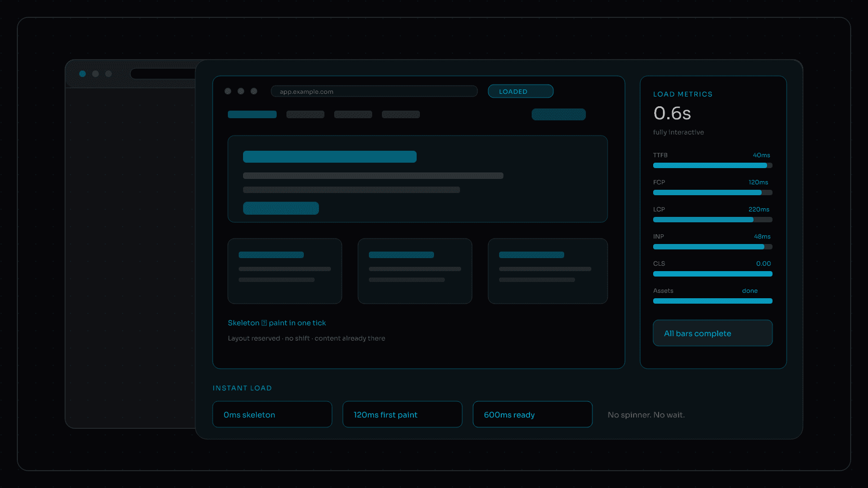Click the Assets progress bar

click(x=713, y=301)
